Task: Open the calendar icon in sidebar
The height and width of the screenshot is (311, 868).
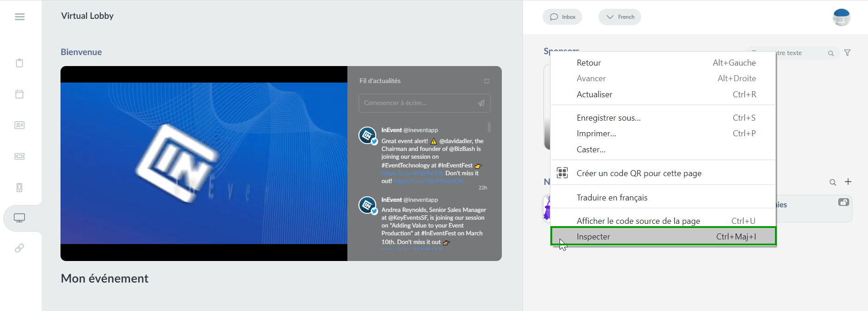Action: point(20,94)
